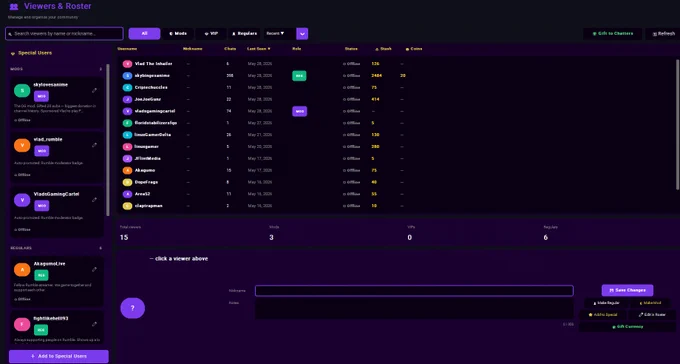Click the Make Regular button
This screenshot has height=364, width=680.
coord(606,303)
